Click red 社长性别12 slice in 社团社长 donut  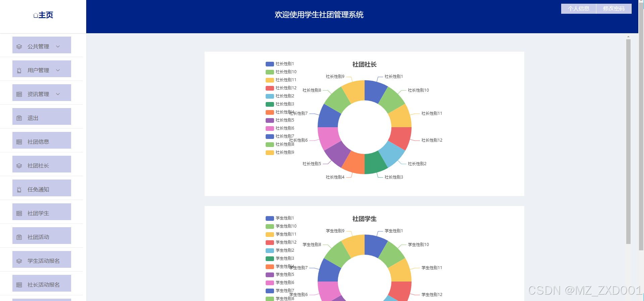[400, 137]
